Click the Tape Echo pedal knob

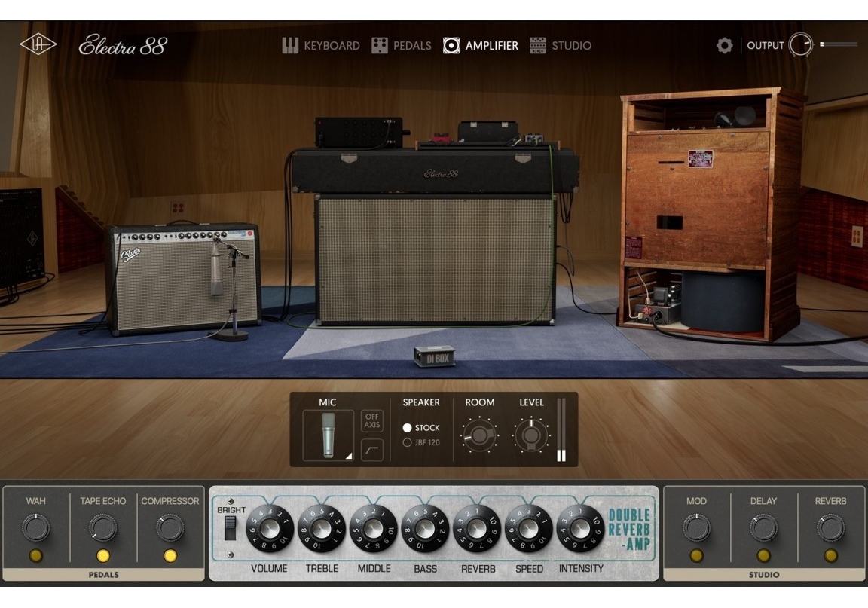click(103, 527)
